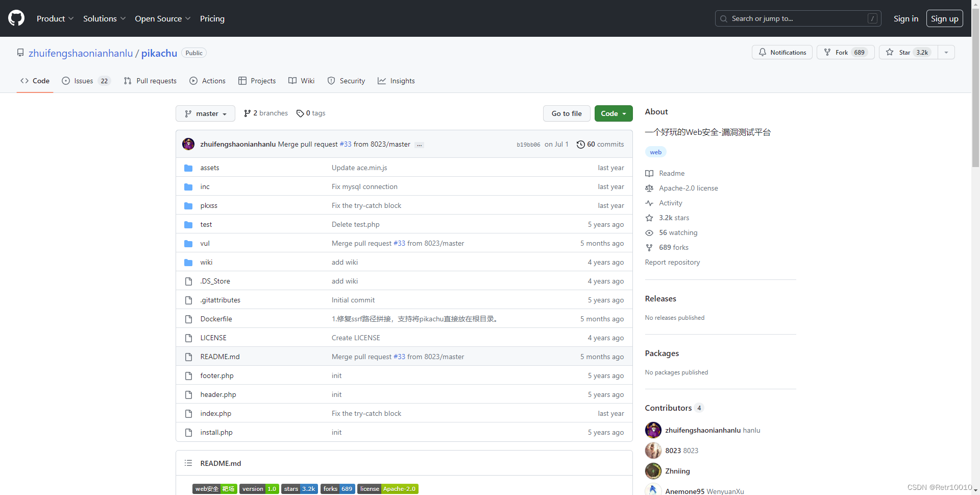
Task: Open the Pricing link
Action: click(x=212, y=18)
